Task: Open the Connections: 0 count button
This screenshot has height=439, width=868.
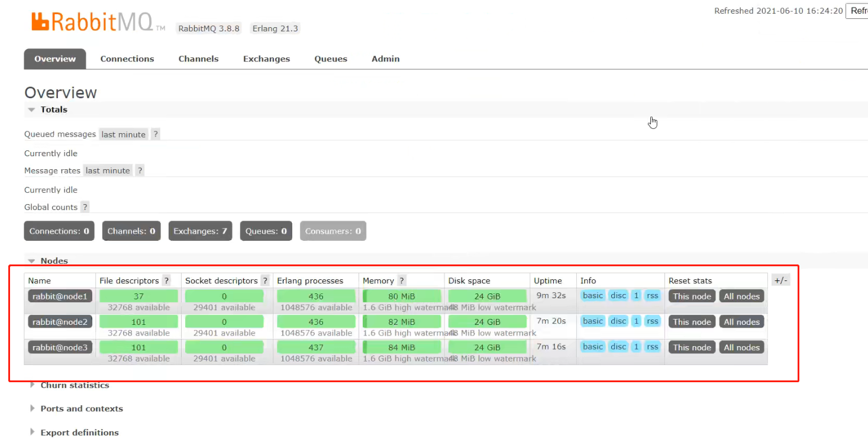Action: (x=59, y=231)
